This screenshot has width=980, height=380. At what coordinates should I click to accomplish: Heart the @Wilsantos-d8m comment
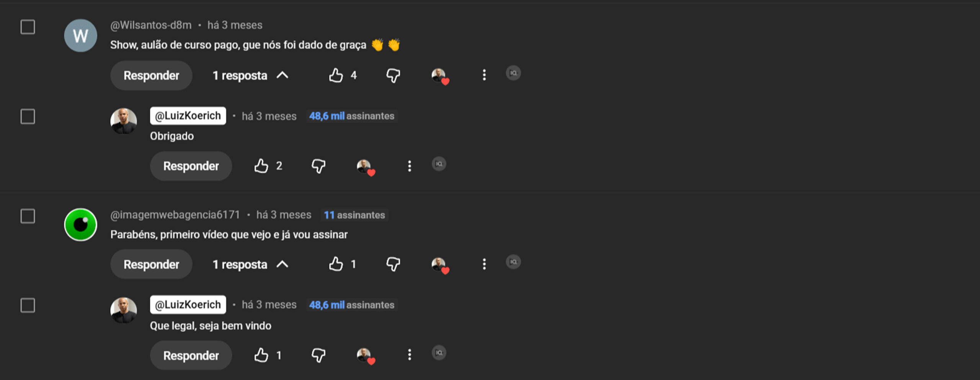pyautogui.click(x=440, y=76)
